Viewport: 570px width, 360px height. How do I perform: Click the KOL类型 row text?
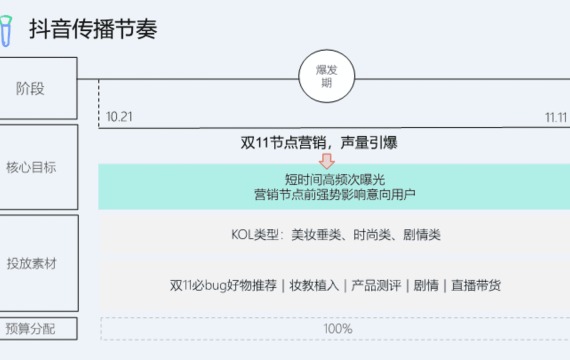(336, 235)
